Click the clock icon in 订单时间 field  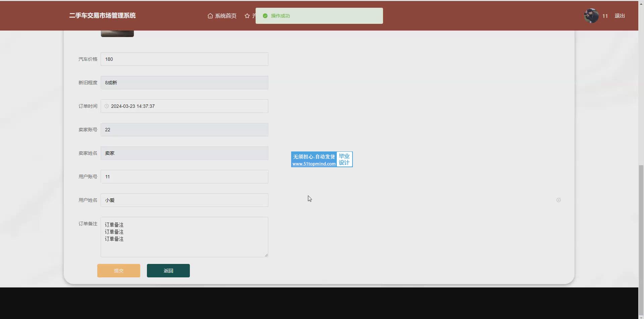click(107, 106)
